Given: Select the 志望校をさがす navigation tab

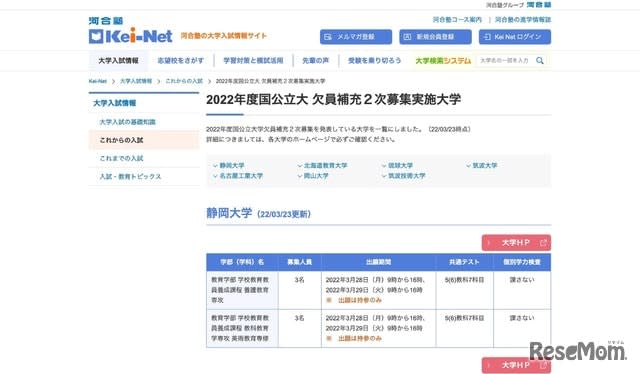Looking at the screenshot, I should (180, 61).
